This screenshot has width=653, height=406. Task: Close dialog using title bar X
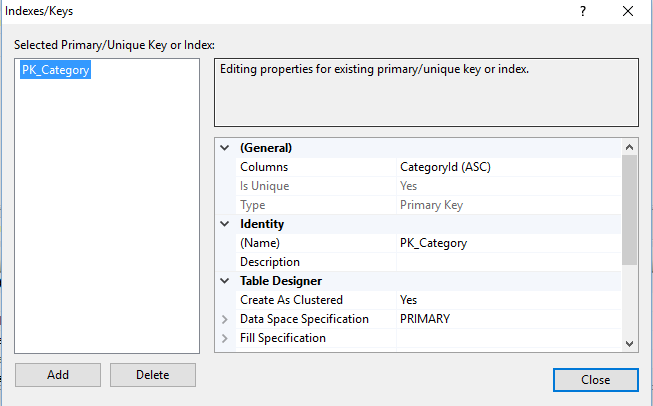pos(627,11)
